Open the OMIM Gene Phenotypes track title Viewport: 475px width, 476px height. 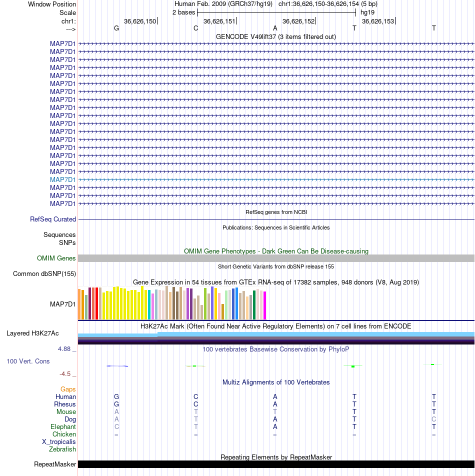click(276, 251)
